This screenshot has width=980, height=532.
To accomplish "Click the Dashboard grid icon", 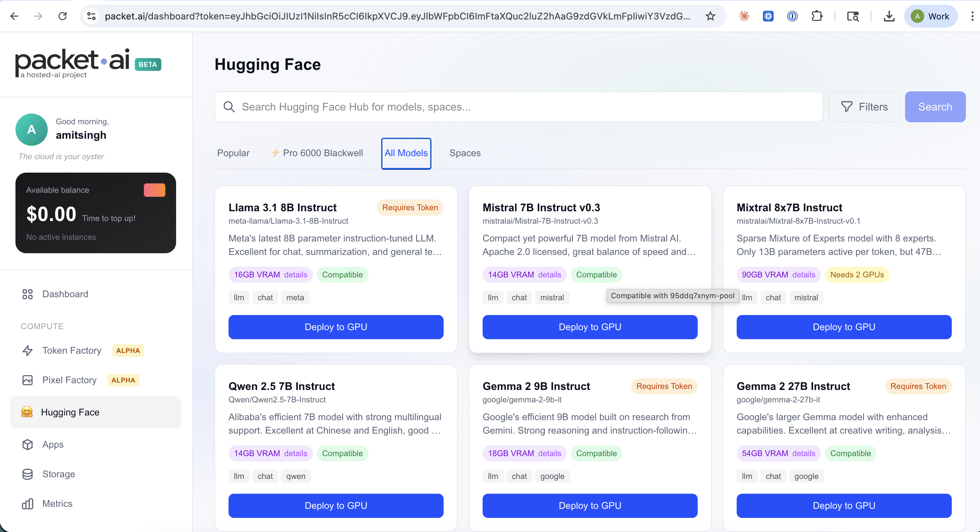I will point(28,294).
